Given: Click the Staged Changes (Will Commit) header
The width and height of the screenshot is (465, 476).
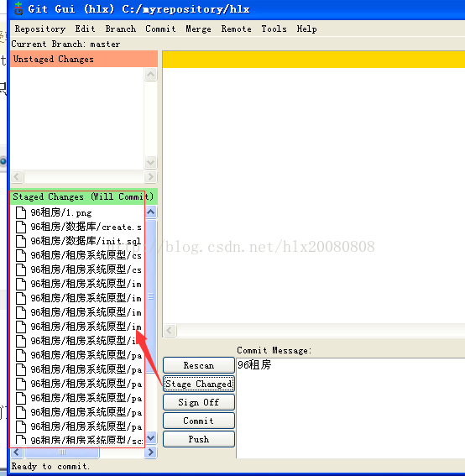Looking at the screenshot, I should click(84, 196).
